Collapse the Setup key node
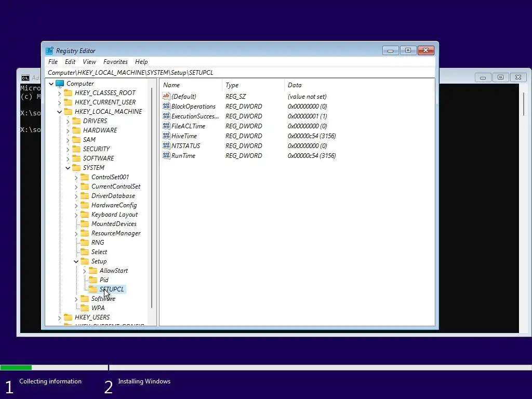532x399 pixels. pos(76,261)
